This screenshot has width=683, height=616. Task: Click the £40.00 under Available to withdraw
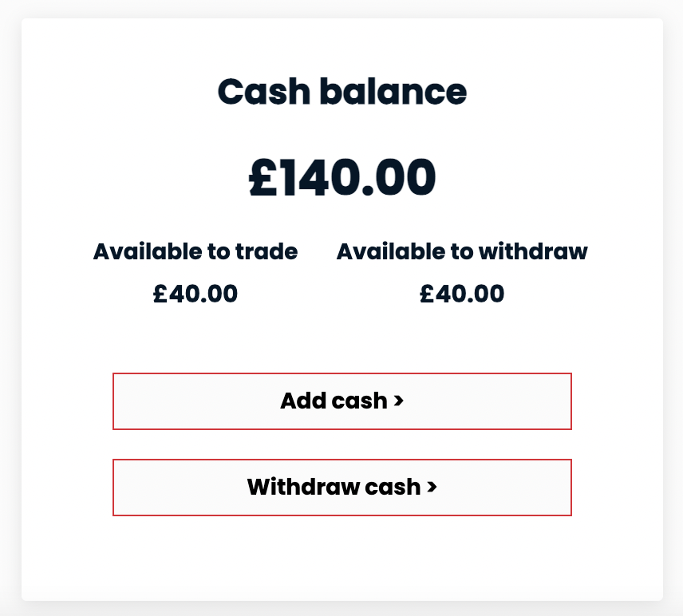(463, 294)
